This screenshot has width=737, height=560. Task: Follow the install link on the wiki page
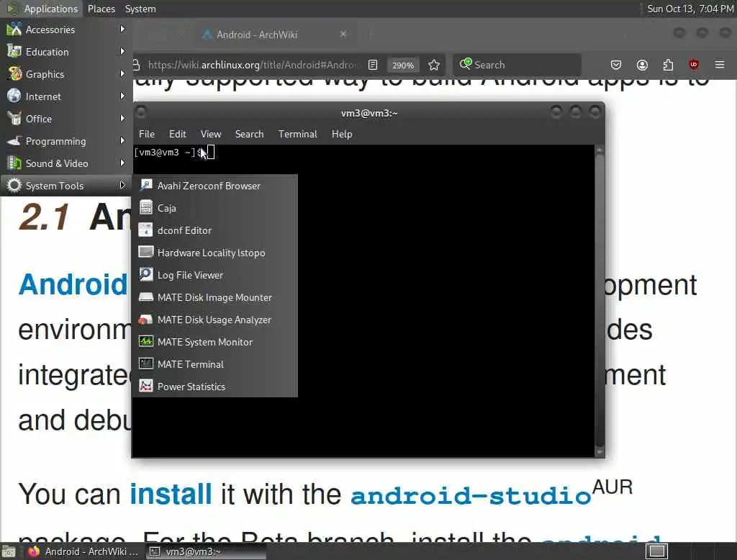(x=171, y=494)
